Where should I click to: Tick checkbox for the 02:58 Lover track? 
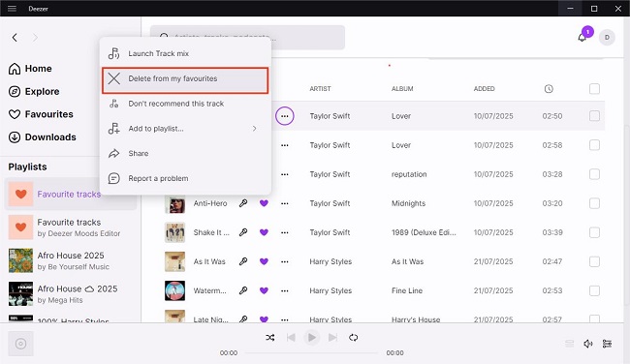594,145
